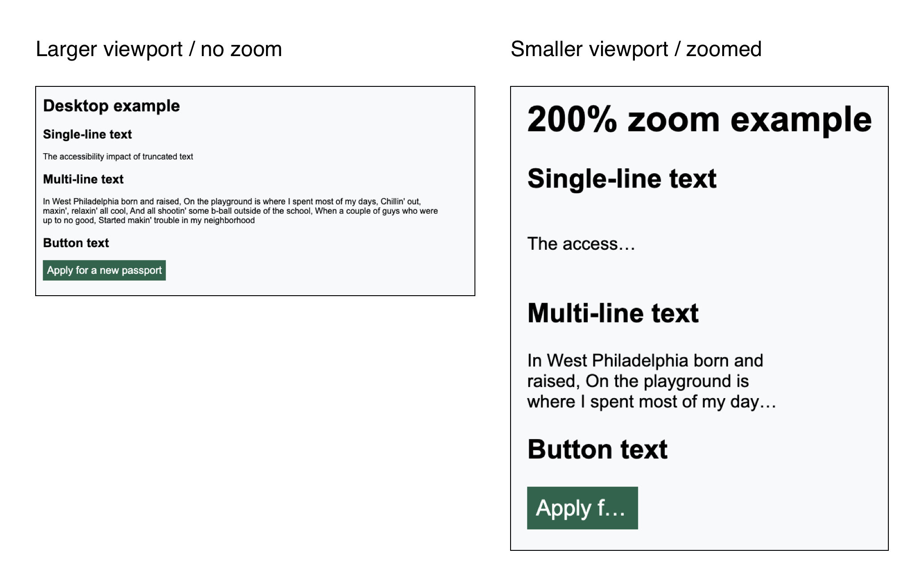
Task: Select 'The accessibility impact of truncated text' line
Action: point(118,157)
